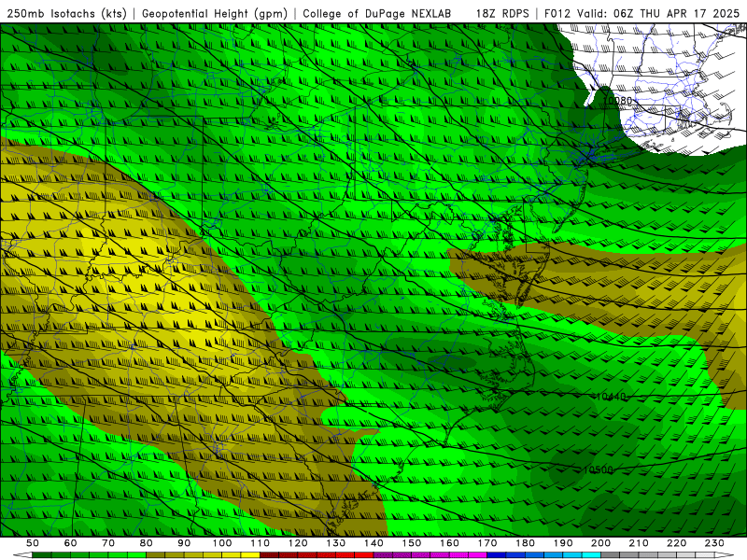Click the "College of DuPage NEXLAB" label

pos(377,14)
